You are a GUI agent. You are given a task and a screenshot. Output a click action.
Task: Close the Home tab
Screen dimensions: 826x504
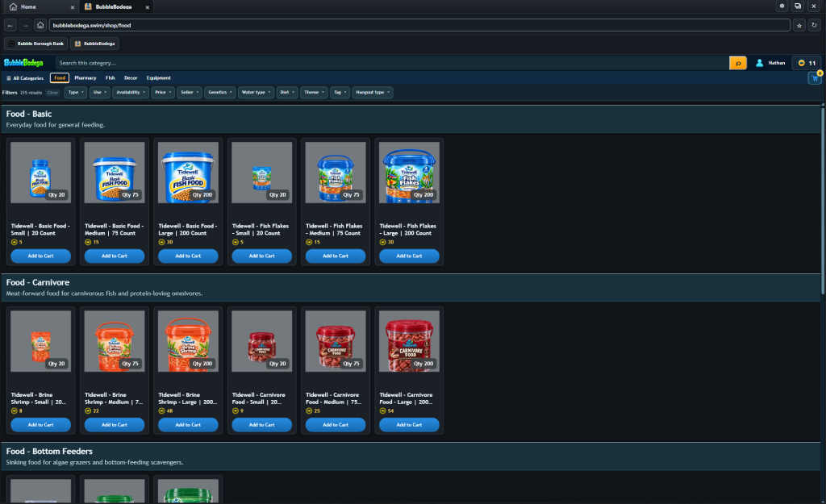coord(72,6)
